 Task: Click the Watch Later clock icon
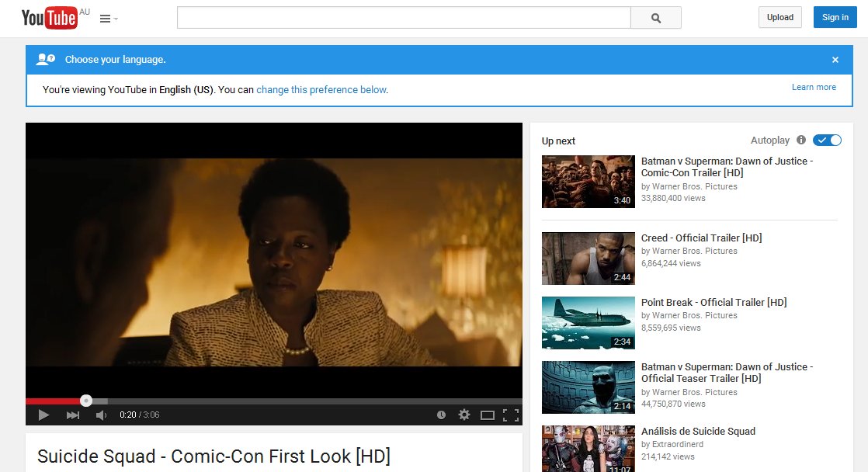coord(441,415)
